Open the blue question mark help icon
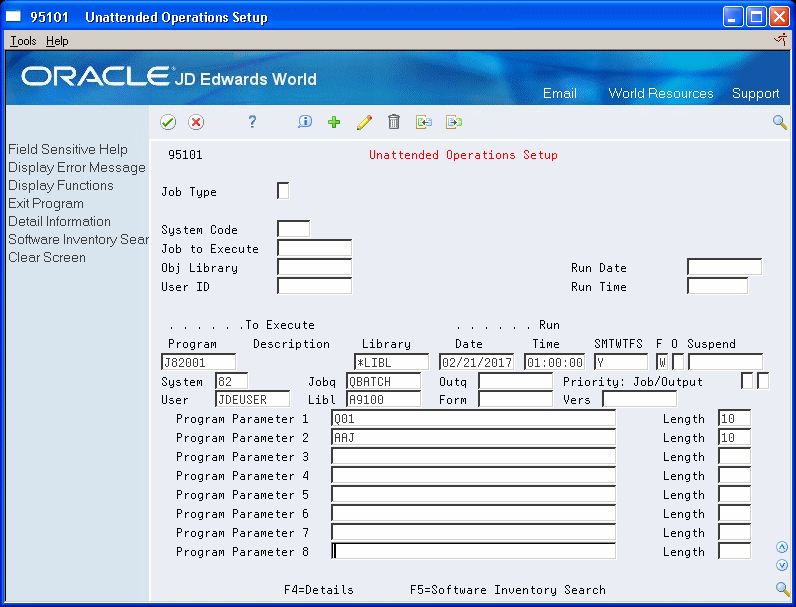Screen dimensions: 796x607 tap(252, 122)
